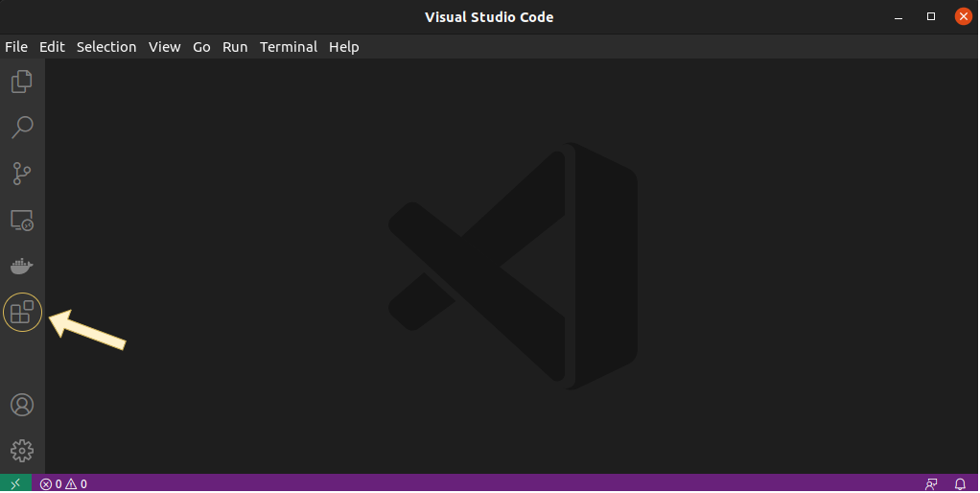Show notifications with the bell icon

[960, 483]
